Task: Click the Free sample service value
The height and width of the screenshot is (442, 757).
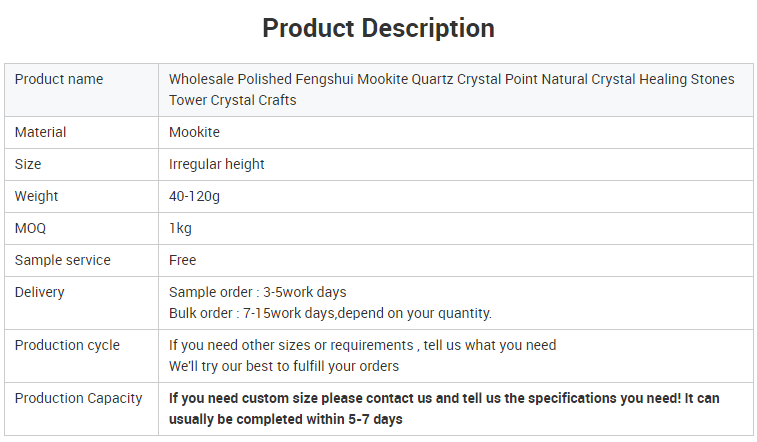Action: [x=182, y=260]
